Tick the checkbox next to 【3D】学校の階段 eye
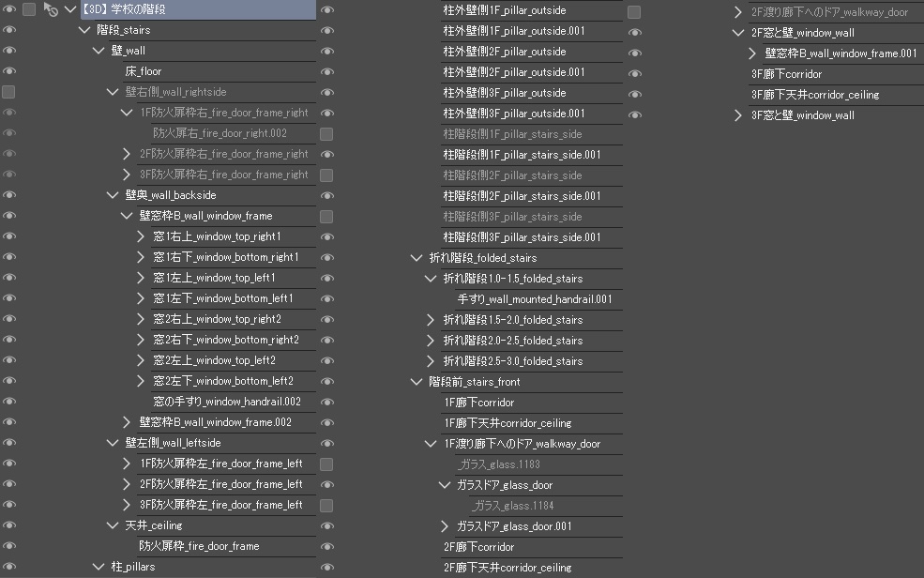The image size is (924, 578). (29, 8)
